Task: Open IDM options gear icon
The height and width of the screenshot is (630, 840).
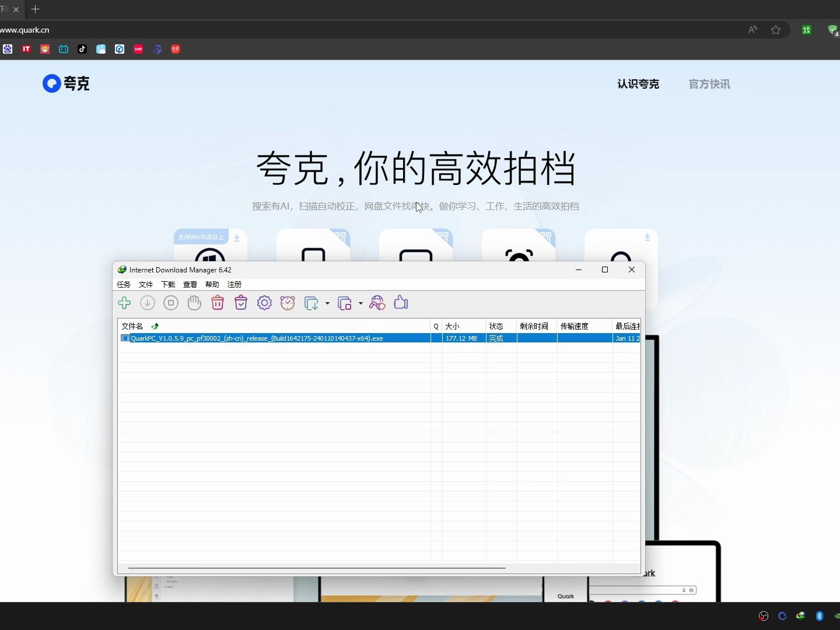Action: click(x=264, y=303)
